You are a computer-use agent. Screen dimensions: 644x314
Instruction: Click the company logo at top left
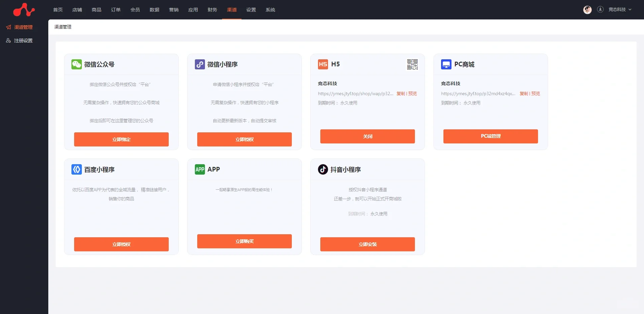tap(24, 10)
